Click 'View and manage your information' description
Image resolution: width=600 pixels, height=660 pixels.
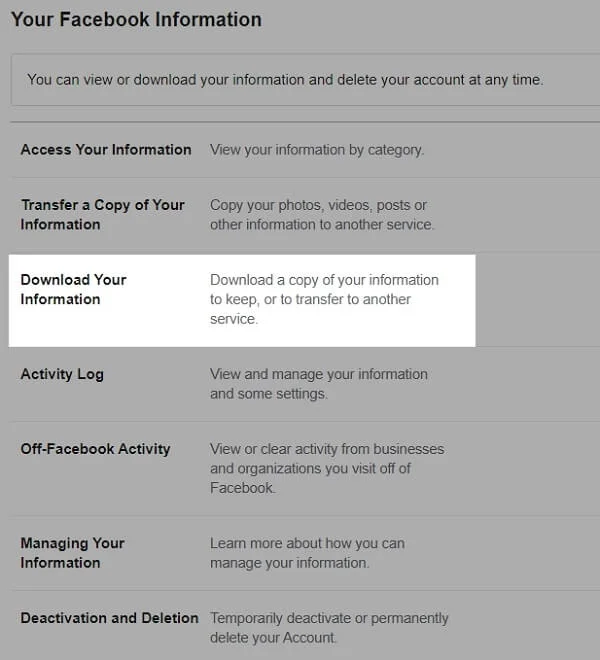pyautogui.click(x=318, y=374)
